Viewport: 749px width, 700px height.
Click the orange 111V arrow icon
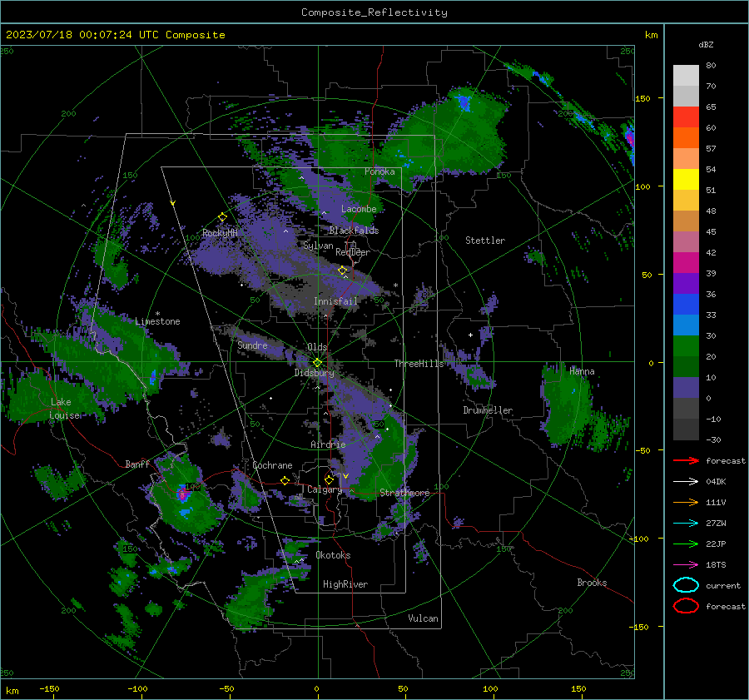click(686, 502)
